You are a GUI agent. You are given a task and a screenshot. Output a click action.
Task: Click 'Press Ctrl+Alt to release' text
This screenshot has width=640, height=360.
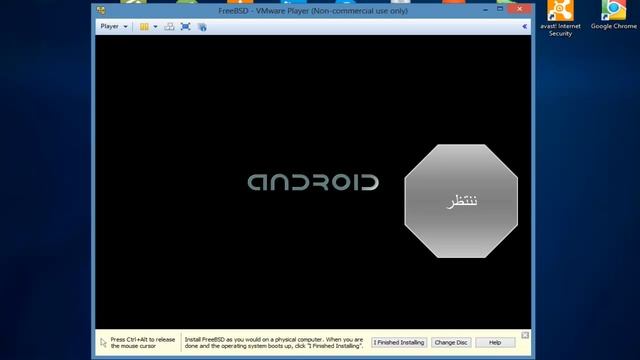142,342
